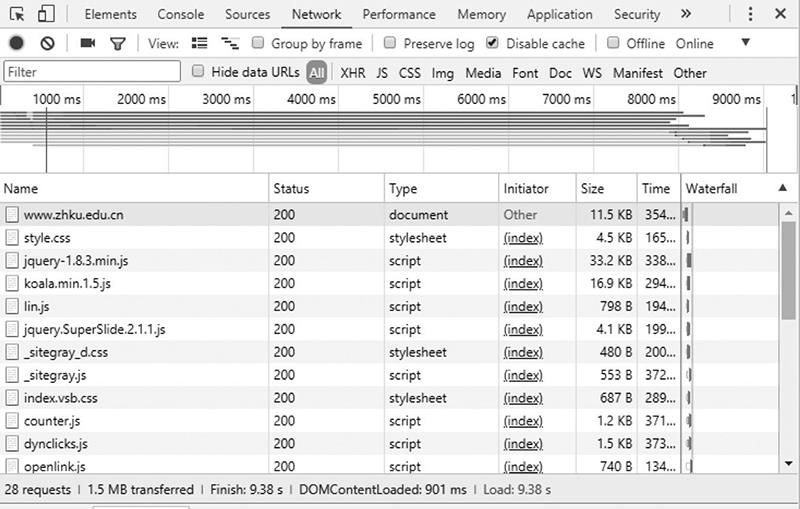Select the _sitegray_d.css request
Image resolution: width=800 pixels, height=509 pixels.
66,352
